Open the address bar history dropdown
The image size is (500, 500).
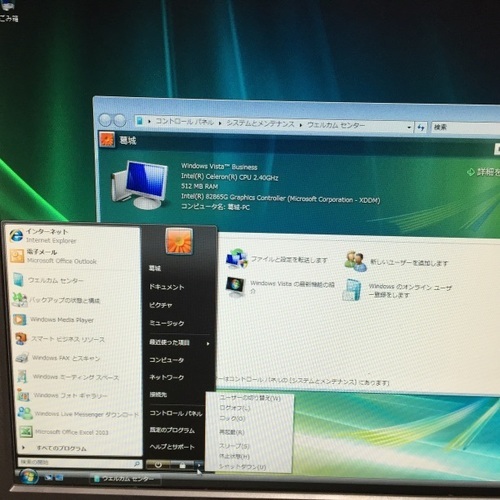(409, 127)
